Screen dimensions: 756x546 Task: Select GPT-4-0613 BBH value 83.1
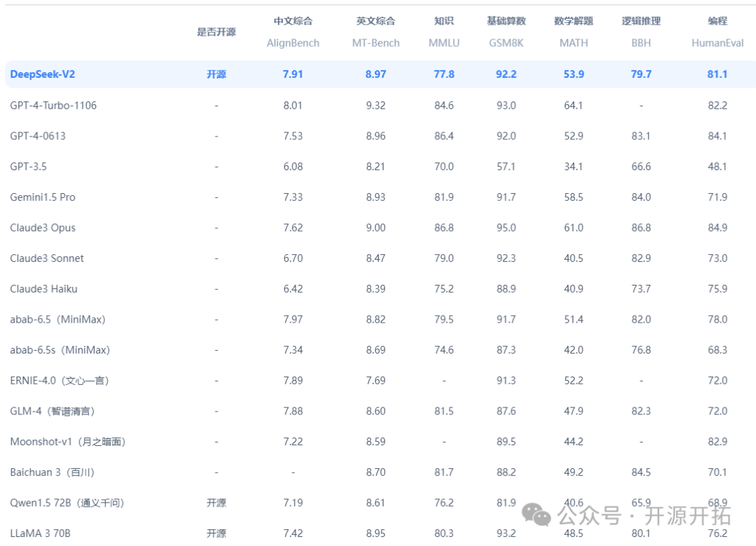point(641,136)
